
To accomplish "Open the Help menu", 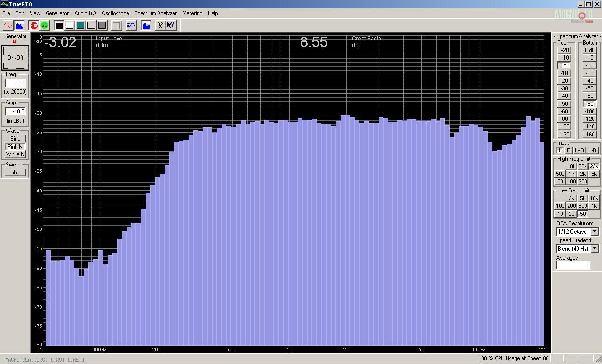I will [x=213, y=13].
